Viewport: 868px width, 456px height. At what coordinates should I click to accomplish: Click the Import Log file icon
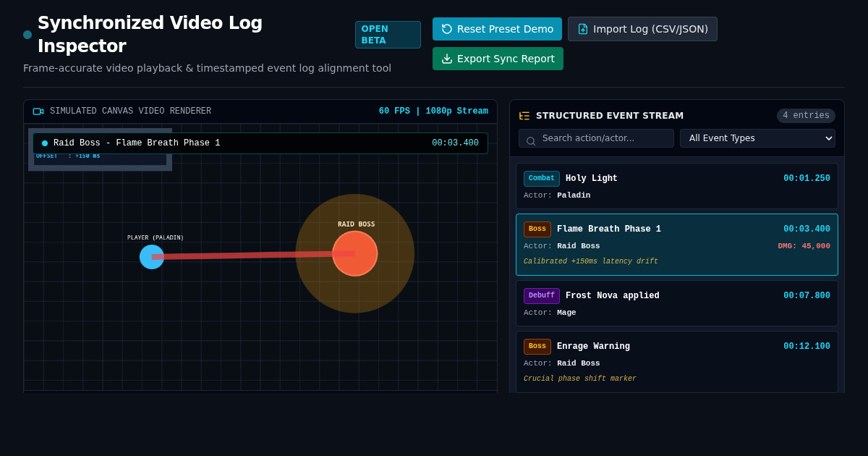583,29
